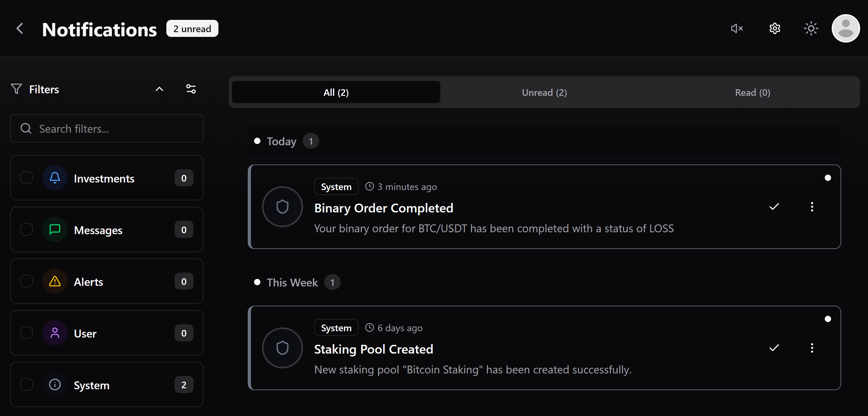The width and height of the screenshot is (868, 416).
Task: Check the Investments filter checkbox
Action: click(26, 178)
